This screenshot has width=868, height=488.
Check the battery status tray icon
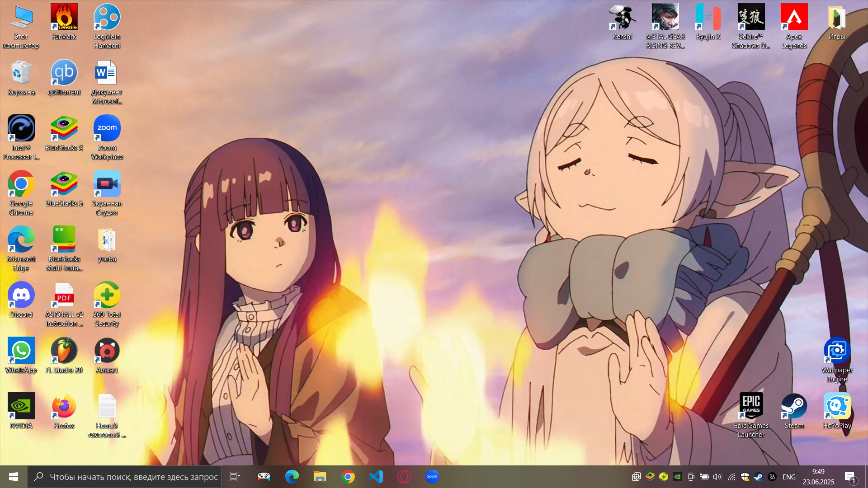[x=704, y=477]
